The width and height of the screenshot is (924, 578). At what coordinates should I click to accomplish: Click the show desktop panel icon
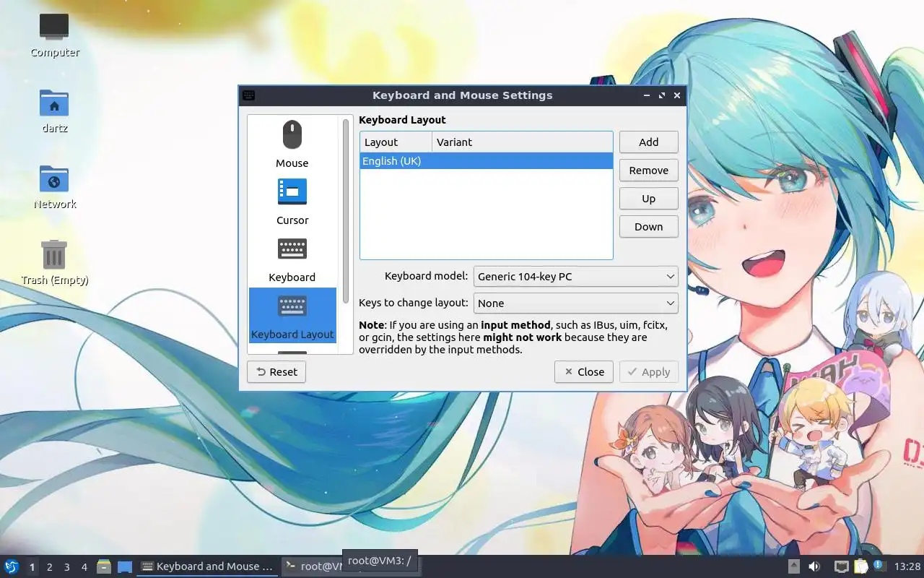tap(125, 566)
